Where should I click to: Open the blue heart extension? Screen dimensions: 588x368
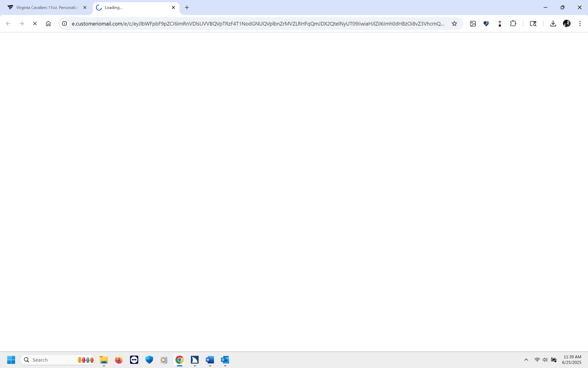(x=486, y=24)
